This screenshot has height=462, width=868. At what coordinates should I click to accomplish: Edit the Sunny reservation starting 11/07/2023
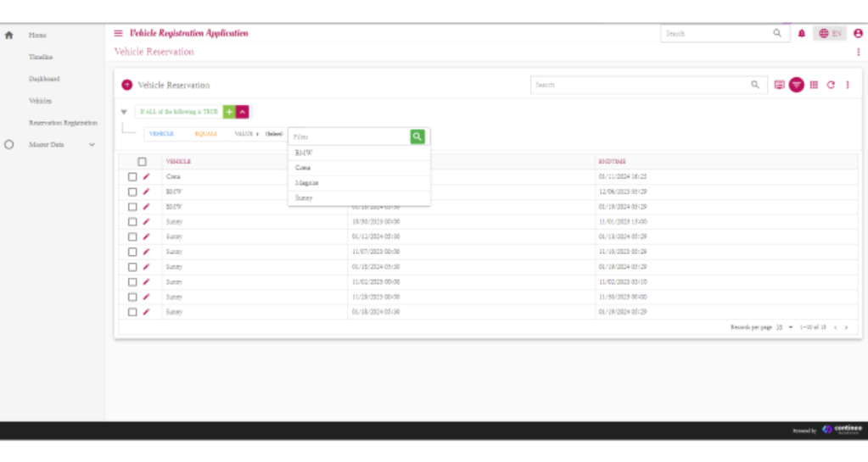point(146,251)
